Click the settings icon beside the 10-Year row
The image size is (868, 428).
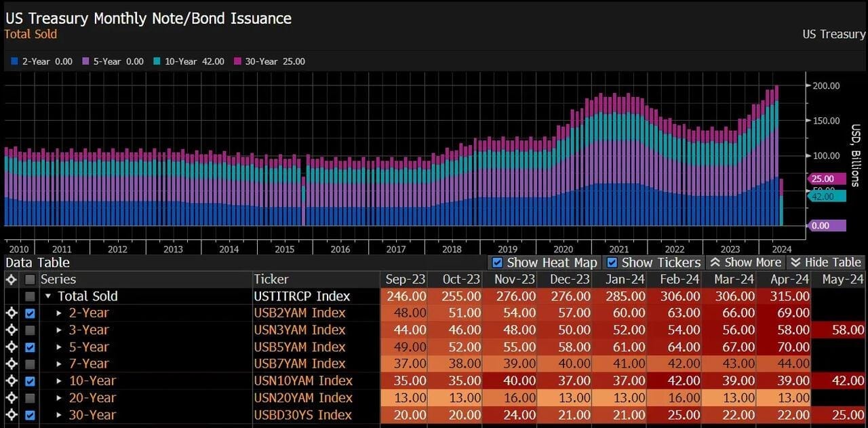[11, 381]
